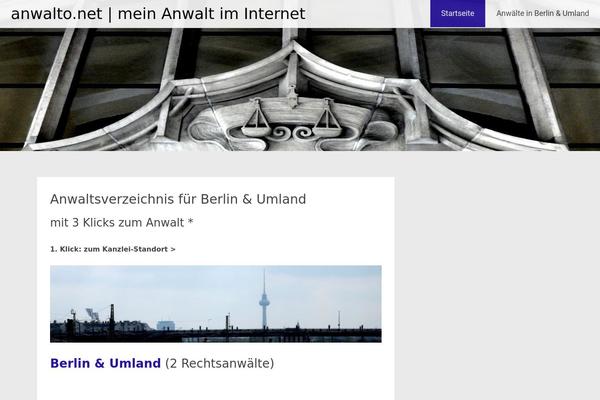Click the spiral ornament below the scales
The height and width of the screenshot is (400, 600).
[292, 133]
